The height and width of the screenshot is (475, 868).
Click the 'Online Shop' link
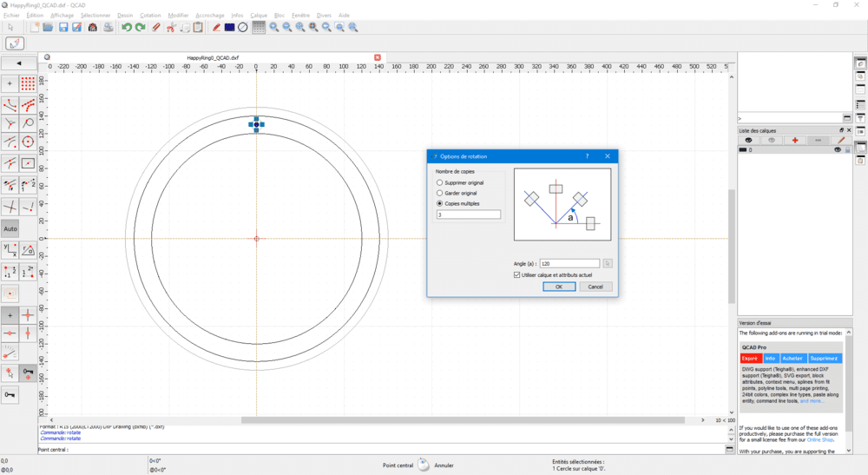(x=820, y=440)
